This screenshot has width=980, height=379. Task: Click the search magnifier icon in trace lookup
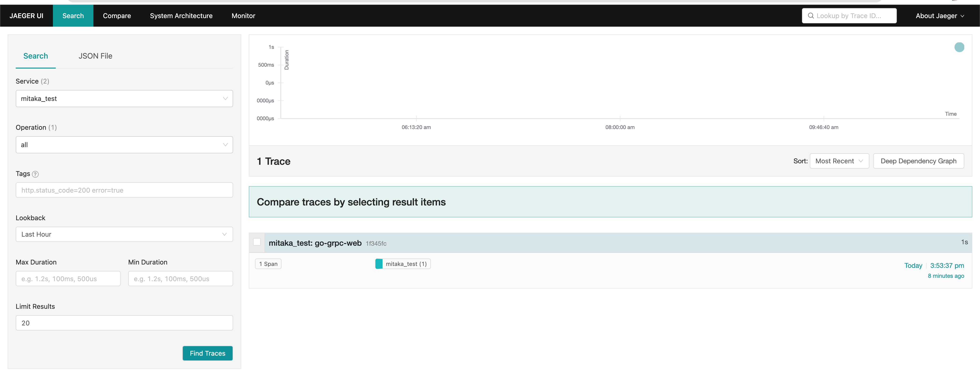[811, 15]
